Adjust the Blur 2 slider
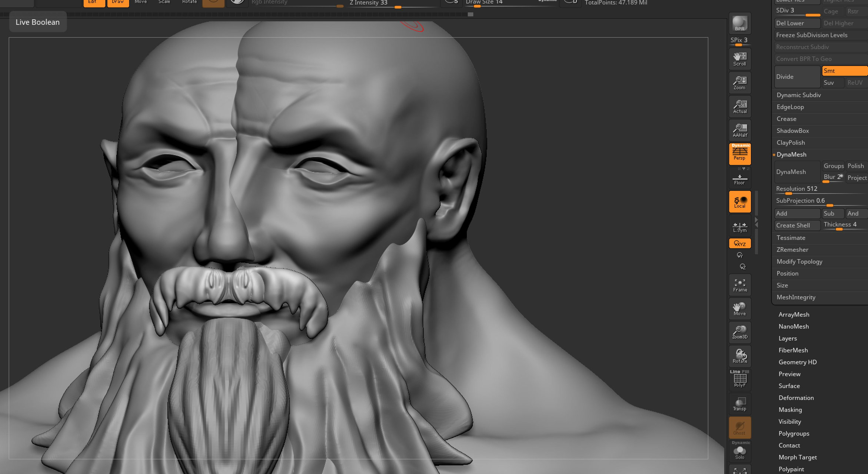Image resolution: width=868 pixels, height=474 pixels. click(x=833, y=178)
